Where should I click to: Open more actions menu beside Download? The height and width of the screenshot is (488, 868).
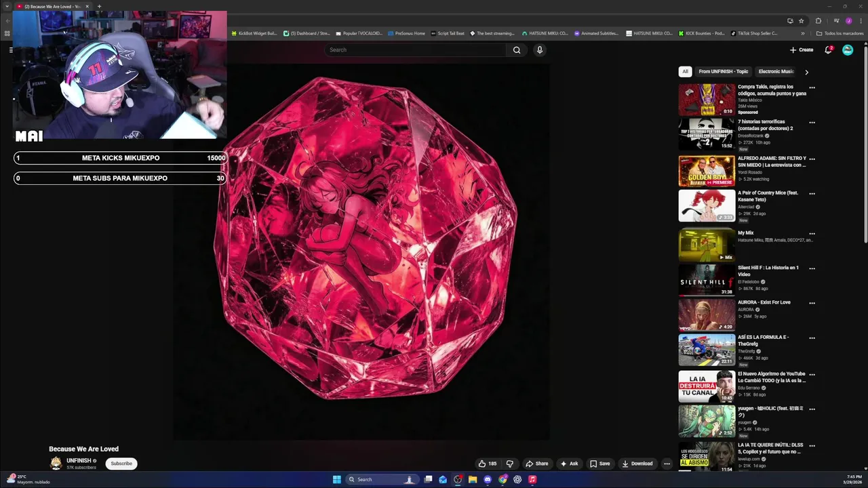click(667, 464)
